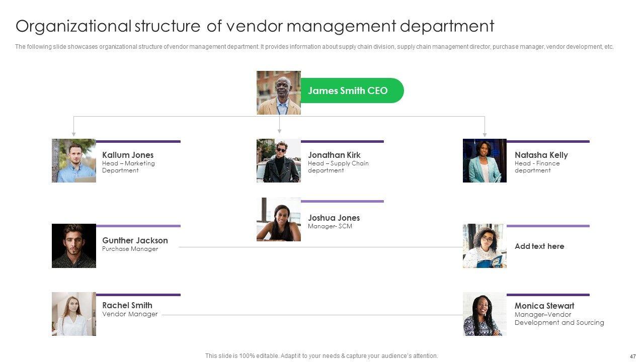Image resolution: width=644 pixels, height=362 pixels.
Task: Select Rachel Smith profile photo
Action: click(x=73, y=314)
